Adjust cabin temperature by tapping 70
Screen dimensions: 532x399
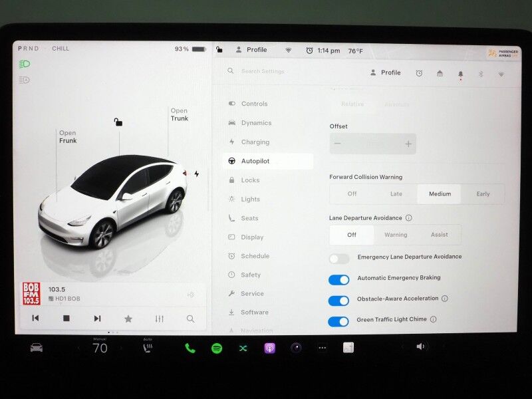[x=99, y=348]
